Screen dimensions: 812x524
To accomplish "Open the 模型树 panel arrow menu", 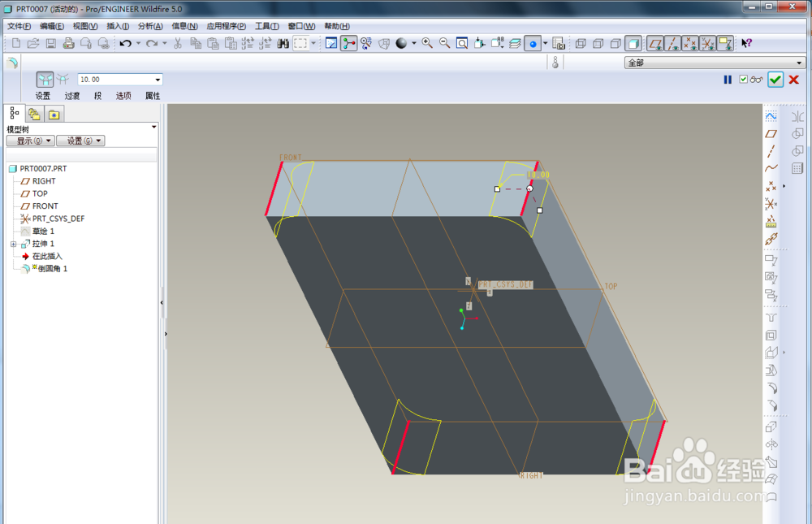I will (x=153, y=127).
